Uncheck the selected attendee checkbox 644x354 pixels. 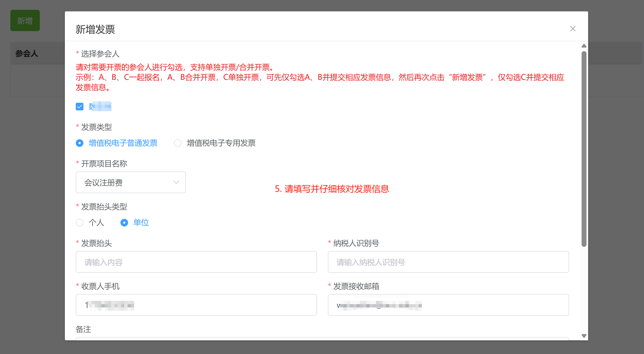[80, 107]
